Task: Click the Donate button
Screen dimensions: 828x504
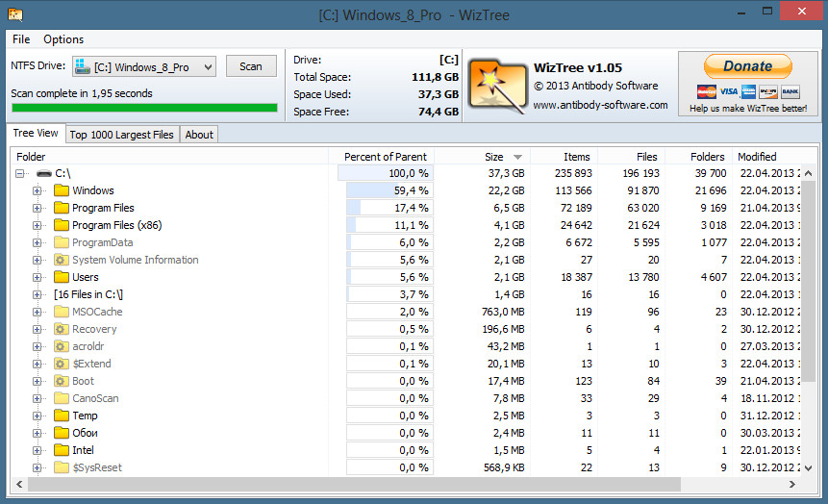Action: [747, 66]
